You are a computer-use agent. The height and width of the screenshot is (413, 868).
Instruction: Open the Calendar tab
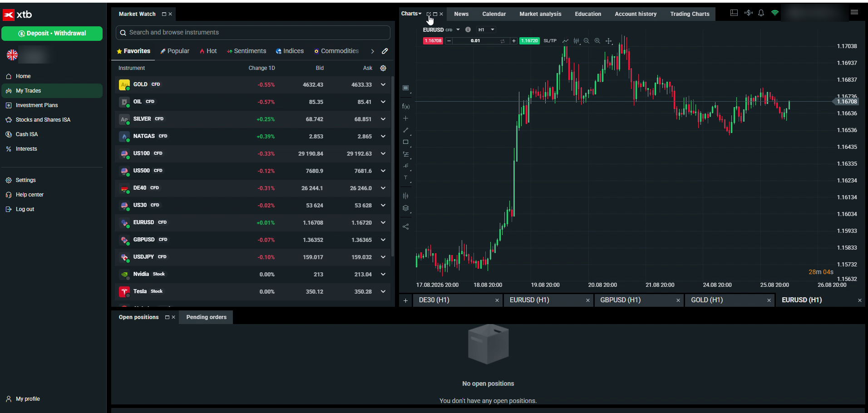[x=494, y=14]
